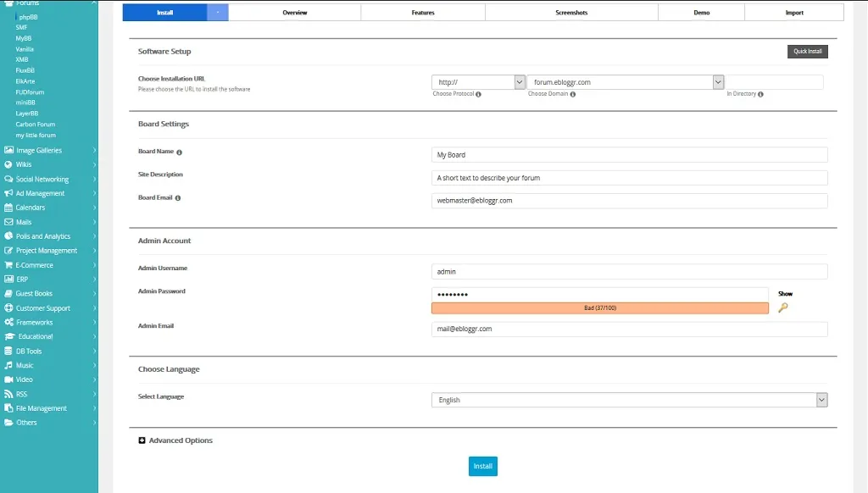Open the SMF forum script link
Screen dimensions: 868x493
[x=21, y=27]
